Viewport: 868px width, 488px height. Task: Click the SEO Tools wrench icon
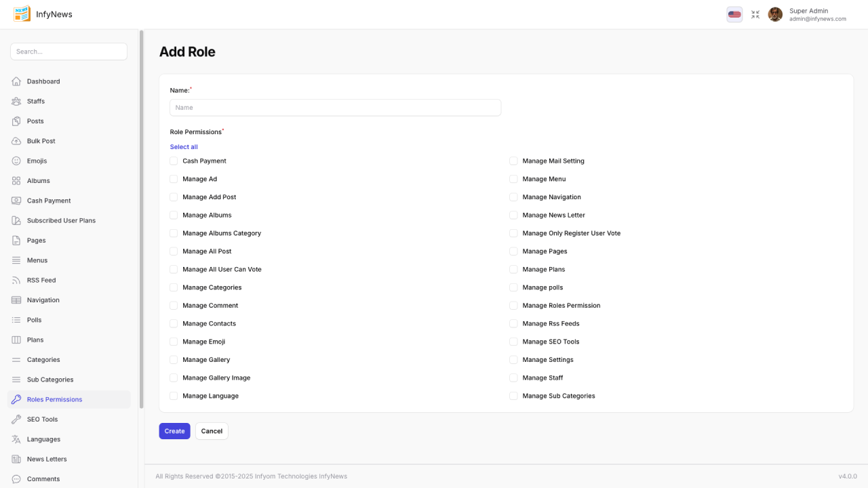(16, 420)
